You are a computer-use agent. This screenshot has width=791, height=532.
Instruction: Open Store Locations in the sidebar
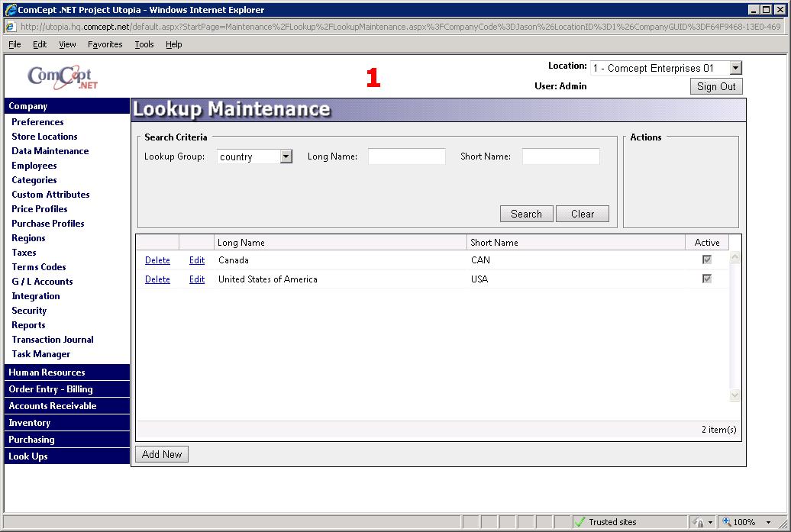[44, 137]
